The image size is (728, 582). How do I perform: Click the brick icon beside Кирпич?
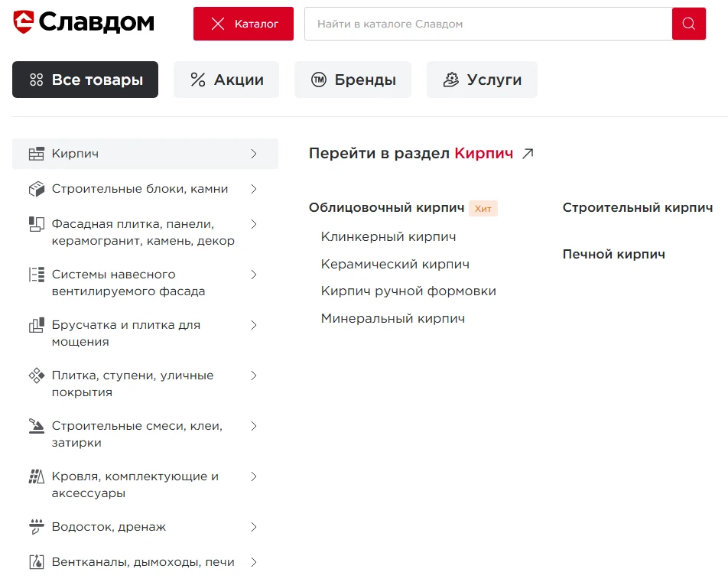pos(37,154)
